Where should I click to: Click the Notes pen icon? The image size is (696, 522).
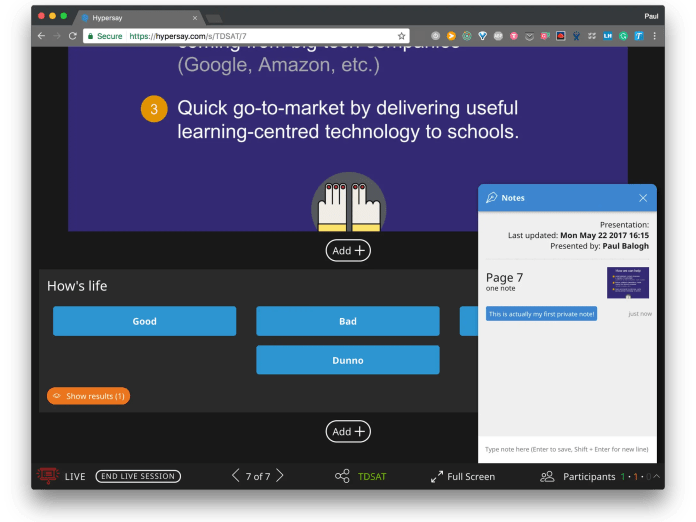tap(491, 198)
